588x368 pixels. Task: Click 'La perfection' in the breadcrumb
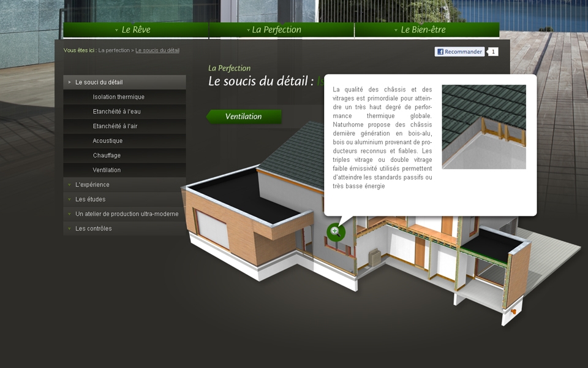pyautogui.click(x=114, y=50)
